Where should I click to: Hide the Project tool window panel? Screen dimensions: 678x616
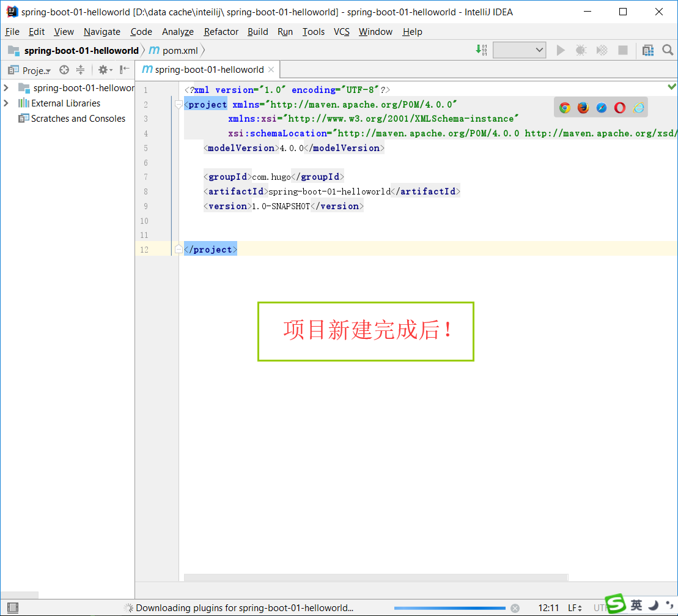pyautogui.click(x=125, y=70)
